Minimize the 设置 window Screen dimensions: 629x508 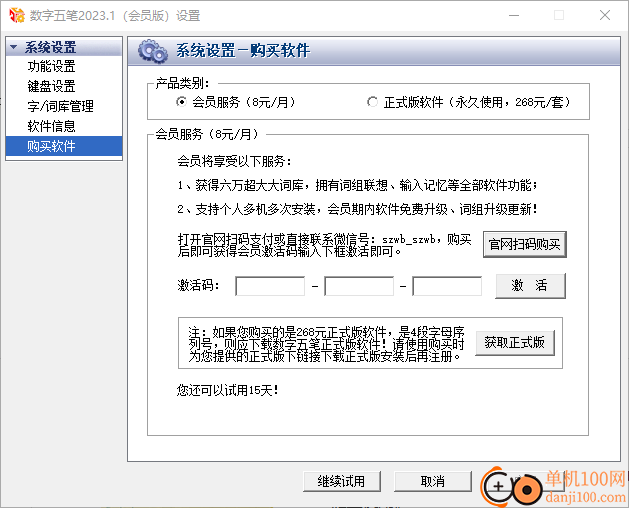pyautogui.click(x=514, y=15)
